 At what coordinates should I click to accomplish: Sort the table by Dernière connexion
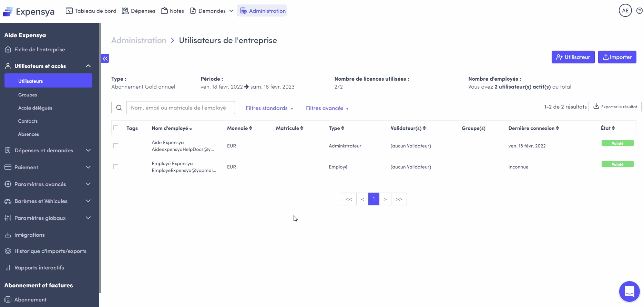coord(533,128)
